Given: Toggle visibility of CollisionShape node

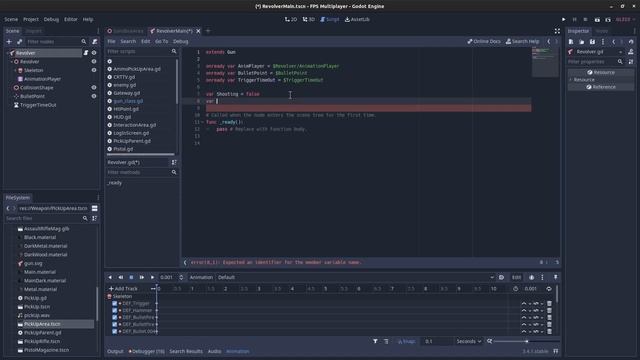Looking at the screenshot, I should click(x=94, y=87).
